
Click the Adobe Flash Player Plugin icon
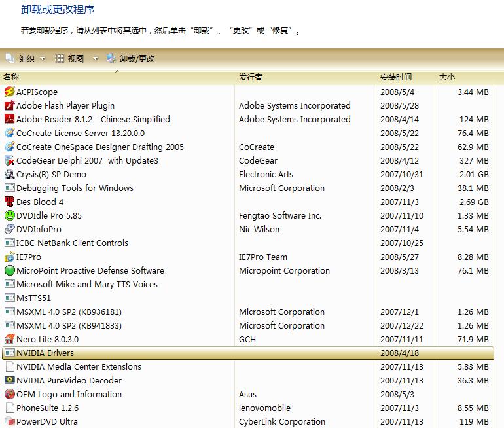click(x=10, y=105)
